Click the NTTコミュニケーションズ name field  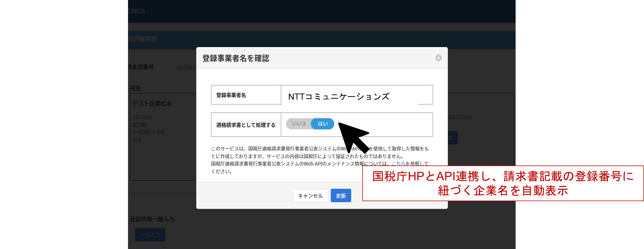pyautogui.click(x=357, y=95)
